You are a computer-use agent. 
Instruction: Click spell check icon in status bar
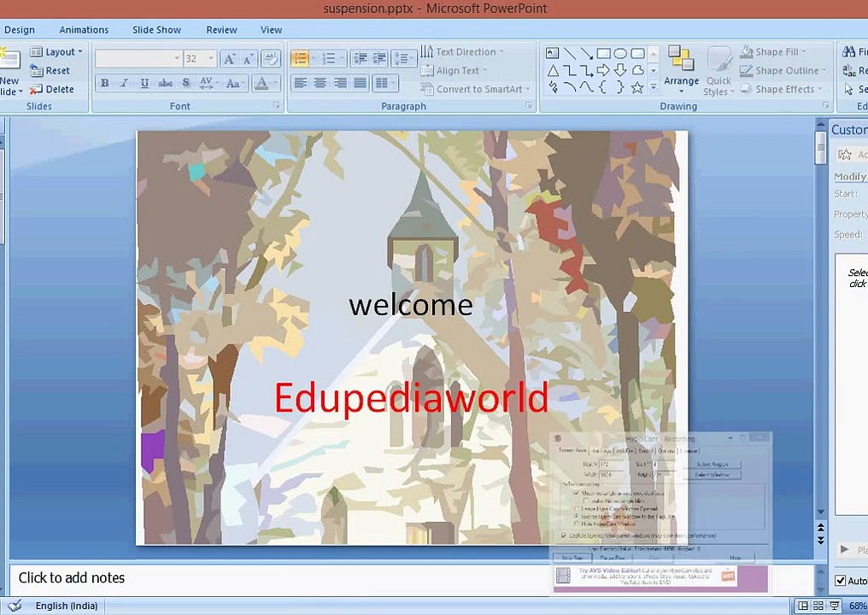15,606
